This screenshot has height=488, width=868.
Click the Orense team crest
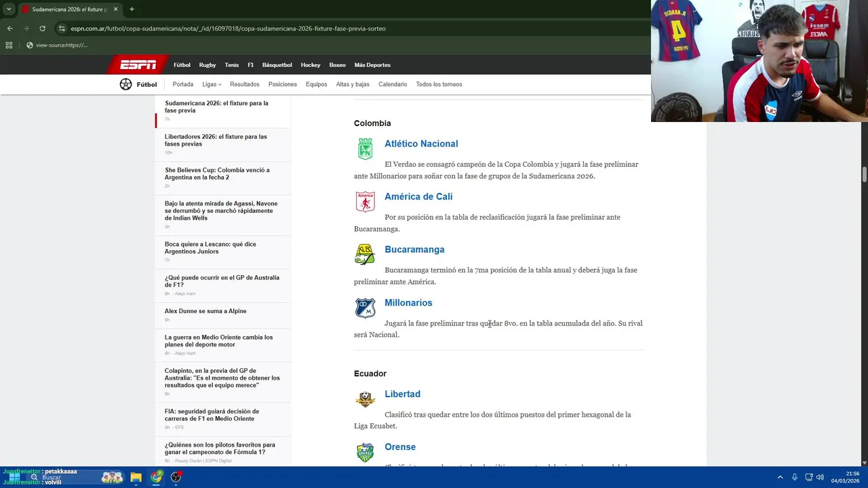[365, 452]
